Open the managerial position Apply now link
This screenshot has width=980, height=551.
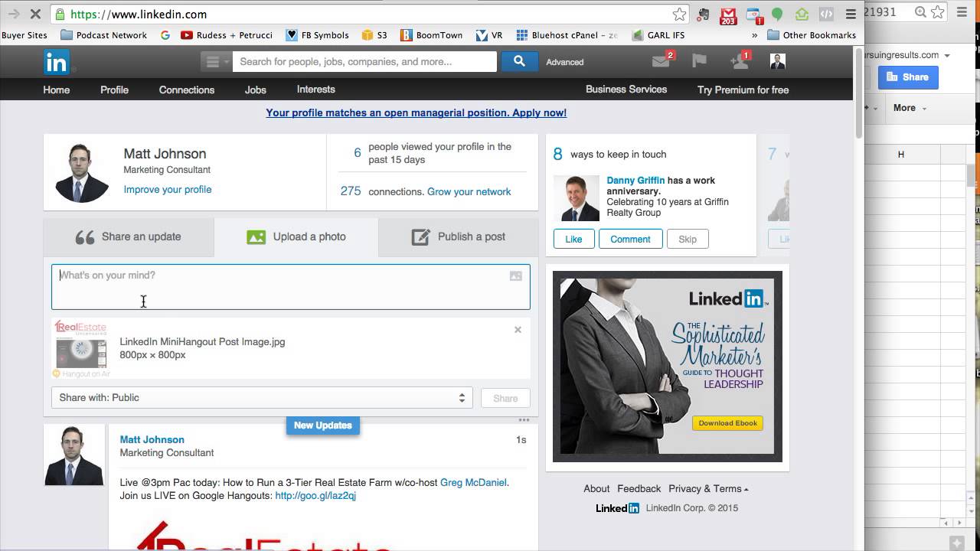coord(416,112)
